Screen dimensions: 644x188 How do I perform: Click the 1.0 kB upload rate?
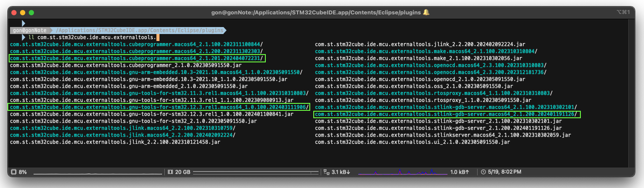[460, 172]
